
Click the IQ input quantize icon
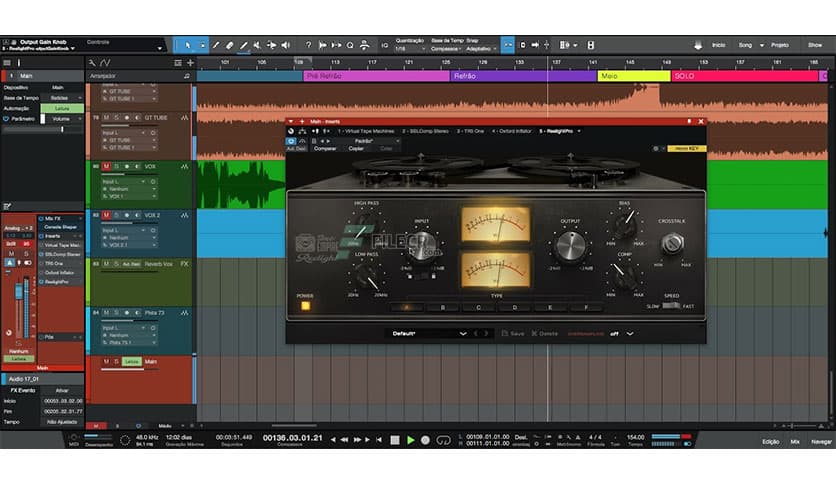(384, 45)
